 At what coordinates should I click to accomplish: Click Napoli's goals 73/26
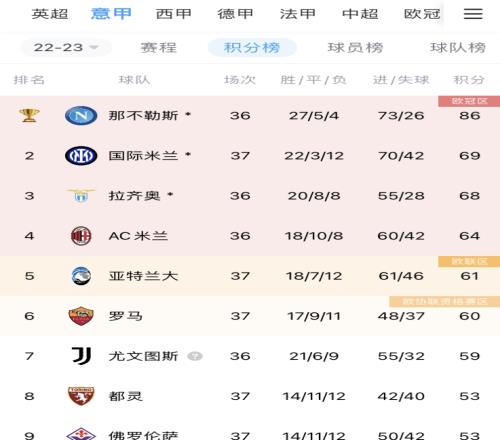[401, 116]
